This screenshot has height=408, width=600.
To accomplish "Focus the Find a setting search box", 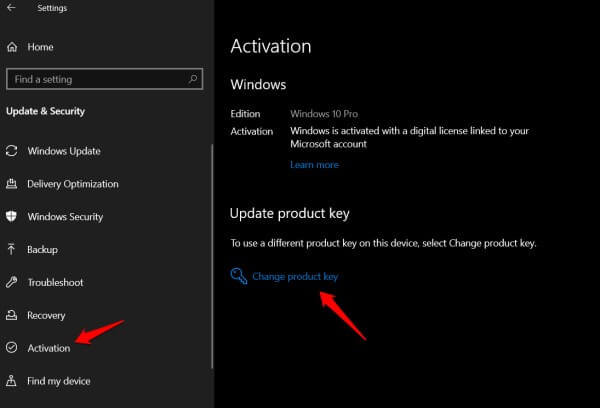I will tap(104, 79).
